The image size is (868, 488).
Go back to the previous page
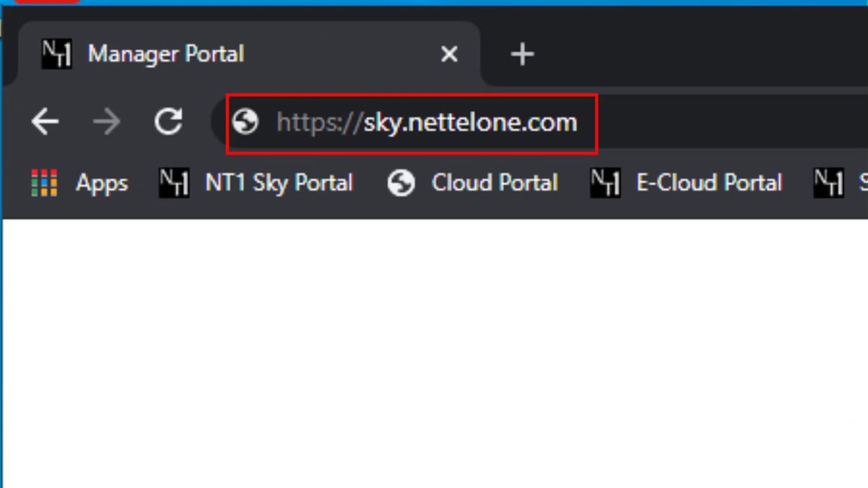pyautogui.click(x=45, y=122)
